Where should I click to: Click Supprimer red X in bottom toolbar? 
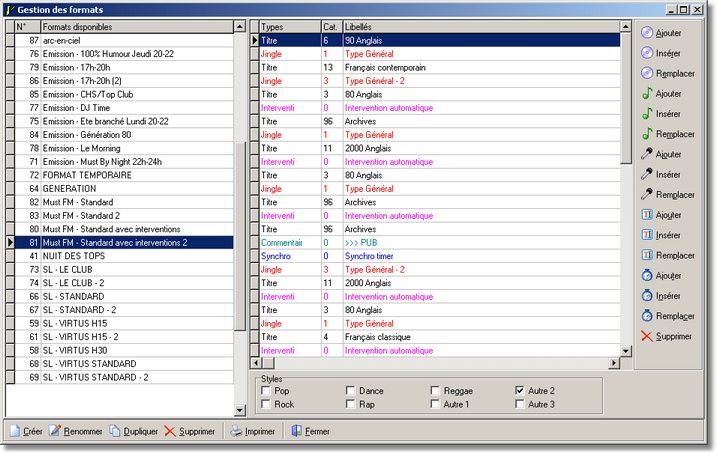click(170, 431)
